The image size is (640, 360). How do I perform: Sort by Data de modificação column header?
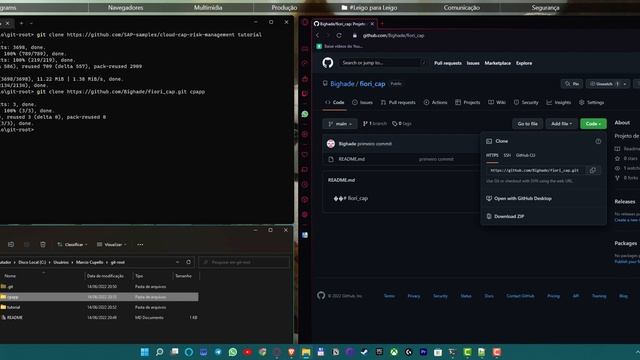point(105,276)
